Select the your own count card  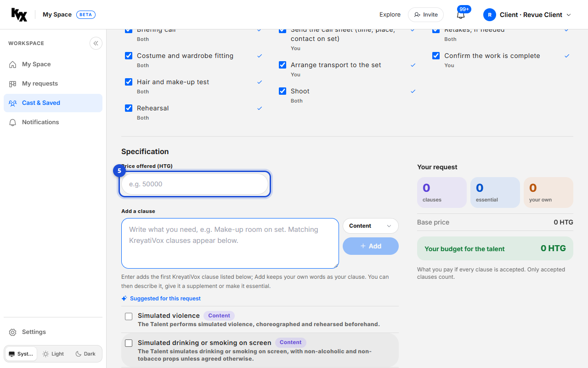(x=548, y=192)
